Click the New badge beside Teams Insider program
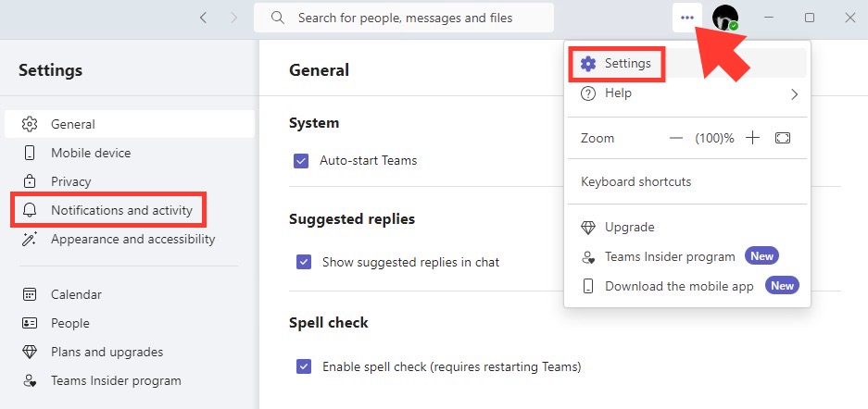The image size is (868, 409). (x=761, y=256)
